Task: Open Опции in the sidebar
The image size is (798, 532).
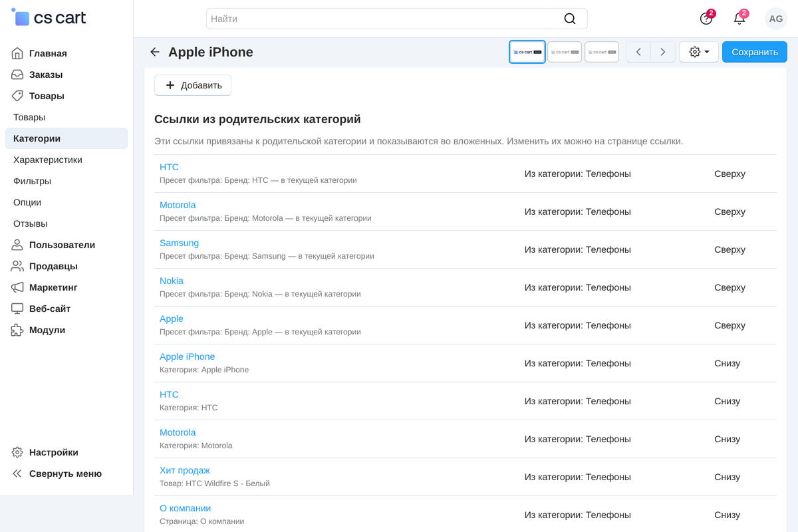Action: click(x=27, y=202)
